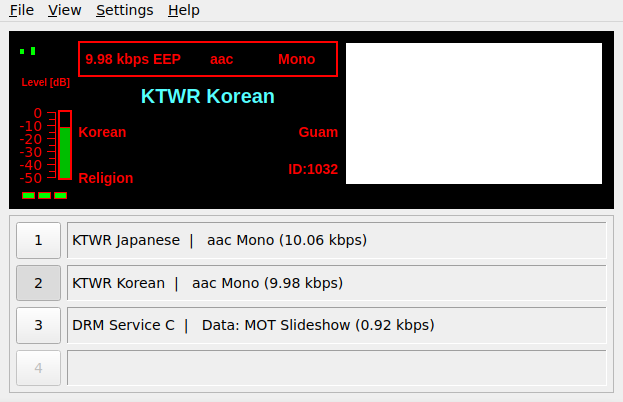Click the small green signal indicators at top-left
Viewport: 623px width, 402px height.
coord(27,51)
